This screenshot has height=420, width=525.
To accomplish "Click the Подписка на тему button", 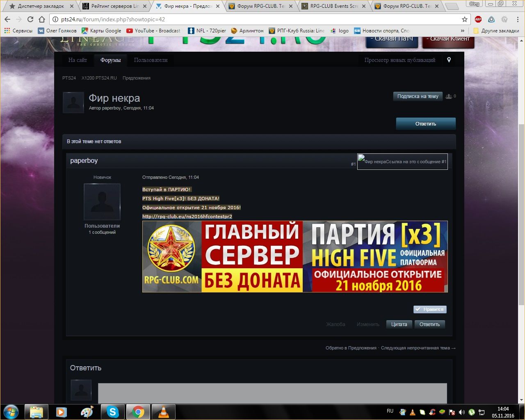I will click(418, 96).
